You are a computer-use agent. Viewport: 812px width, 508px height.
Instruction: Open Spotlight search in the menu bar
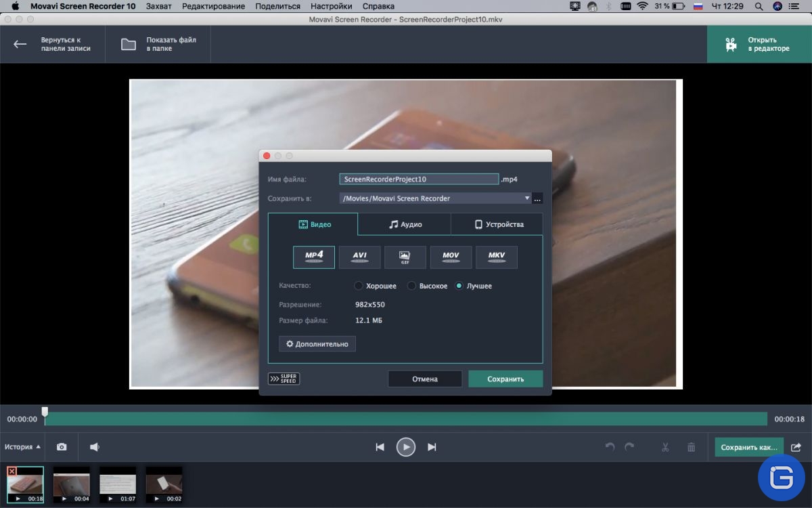[760, 6]
